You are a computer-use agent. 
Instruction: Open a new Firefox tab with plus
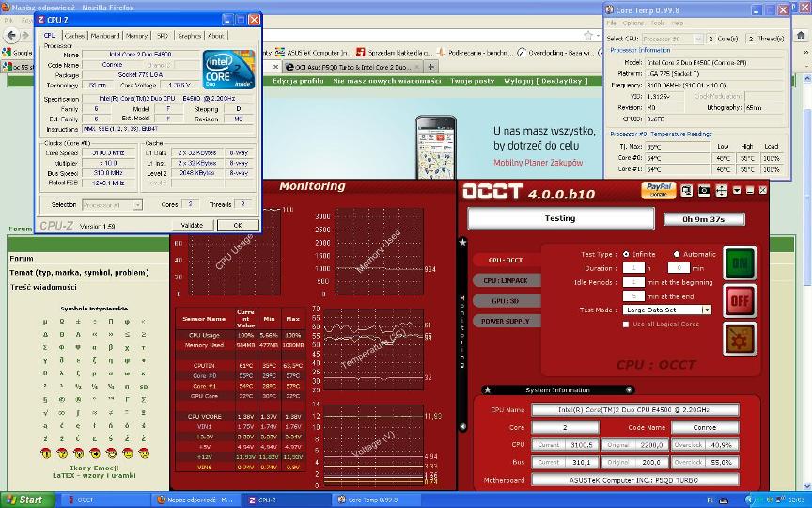pos(430,67)
